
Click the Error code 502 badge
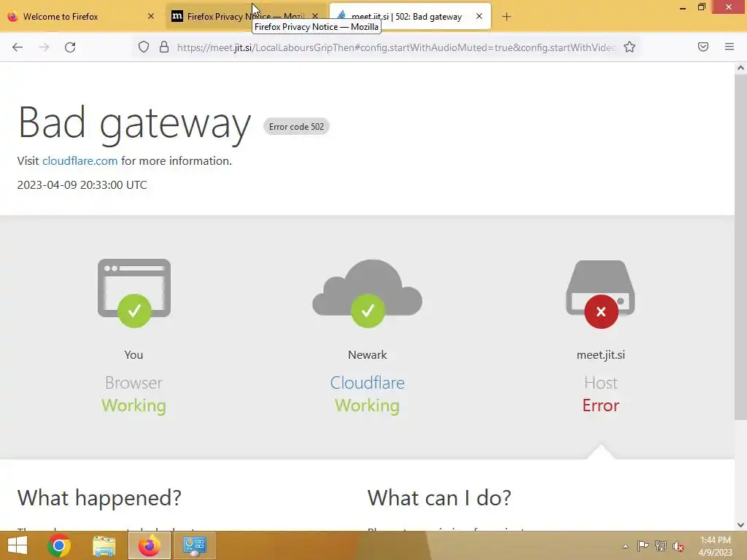tap(296, 127)
